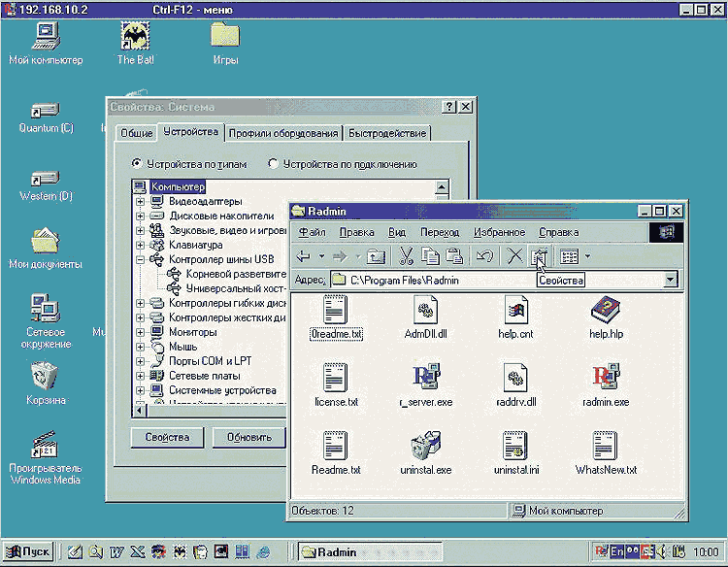728x567 pixels.
Task: Click the Свойства button in System dialog
Action: (166, 437)
